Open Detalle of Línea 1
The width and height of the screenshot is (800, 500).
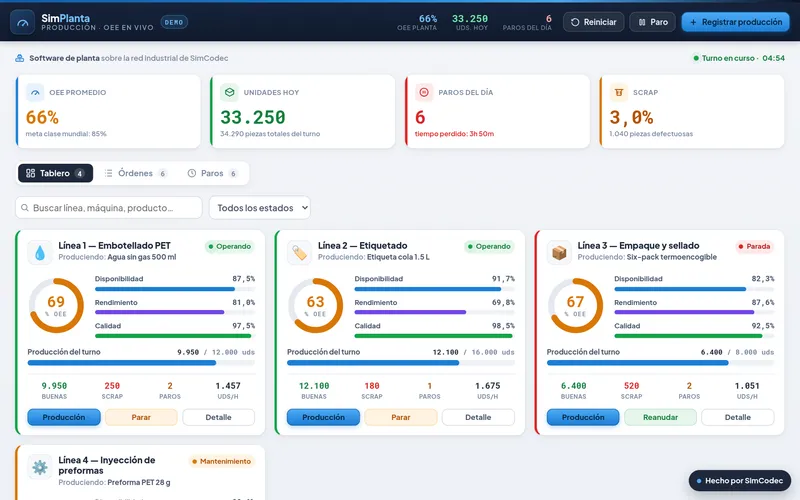pyautogui.click(x=218, y=417)
